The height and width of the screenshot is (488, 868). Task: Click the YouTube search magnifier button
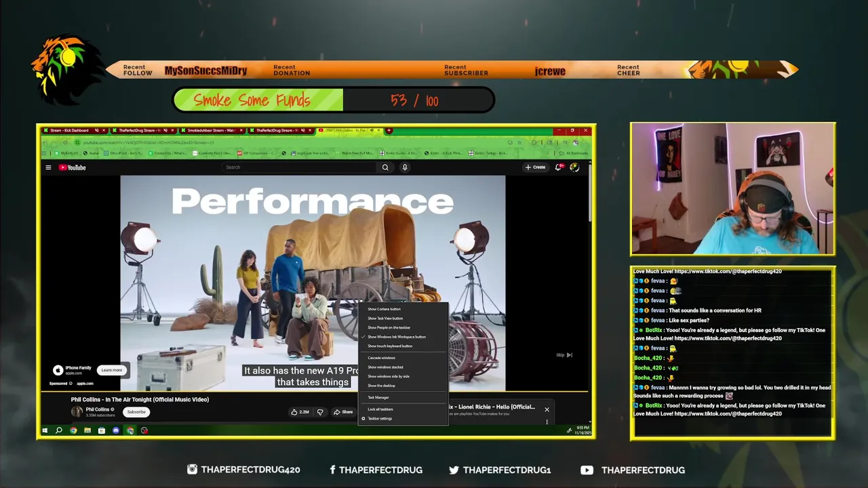tap(385, 167)
